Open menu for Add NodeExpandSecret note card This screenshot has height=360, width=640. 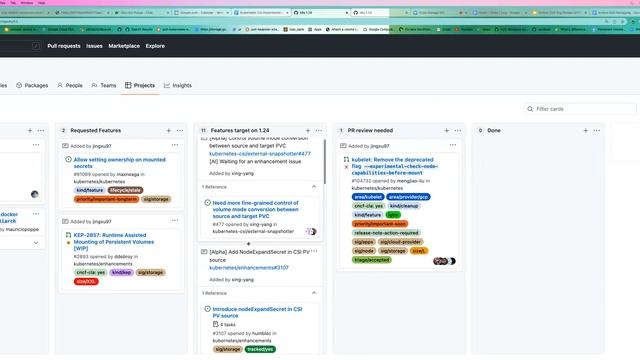pyautogui.click(x=314, y=251)
